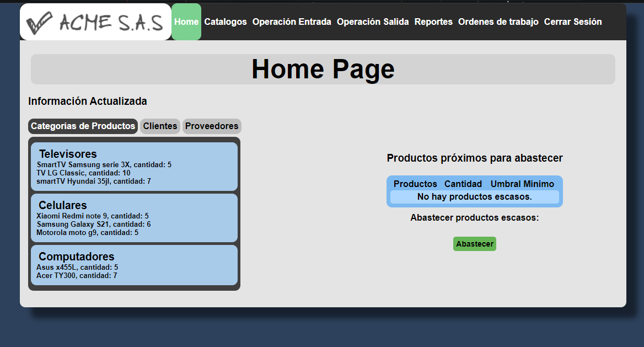Screen dimensions: 644x347
Task: Switch to the Clientes tab
Action: [160, 126]
